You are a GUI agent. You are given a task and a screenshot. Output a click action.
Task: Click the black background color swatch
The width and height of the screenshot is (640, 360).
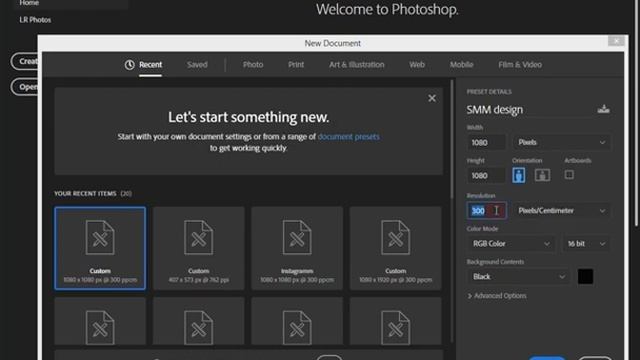[585, 277]
